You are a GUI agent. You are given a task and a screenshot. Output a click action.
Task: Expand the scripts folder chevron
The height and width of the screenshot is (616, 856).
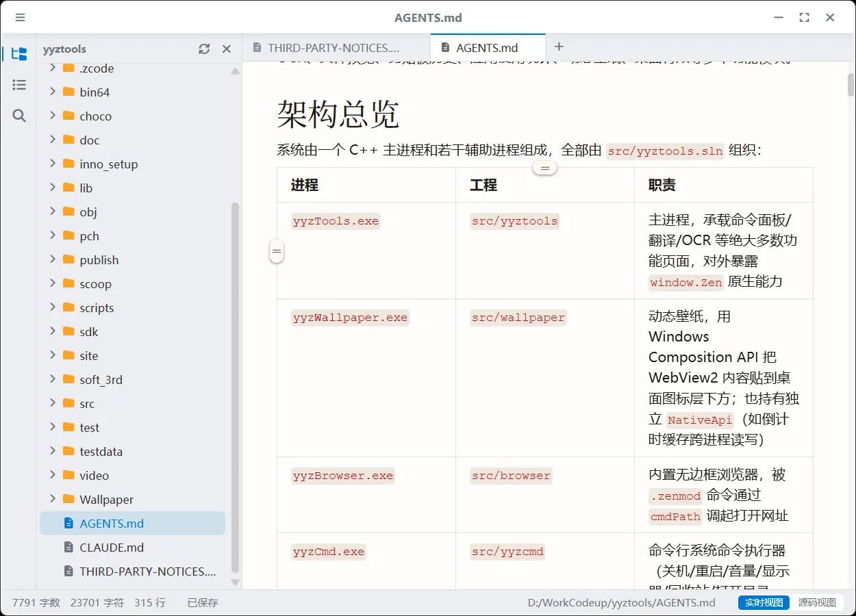53,307
